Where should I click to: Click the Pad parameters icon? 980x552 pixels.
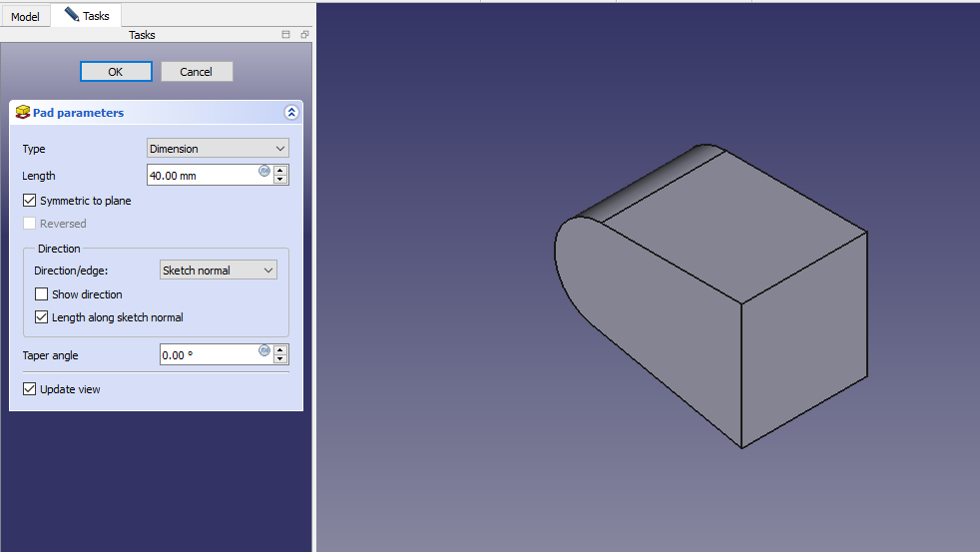23,113
